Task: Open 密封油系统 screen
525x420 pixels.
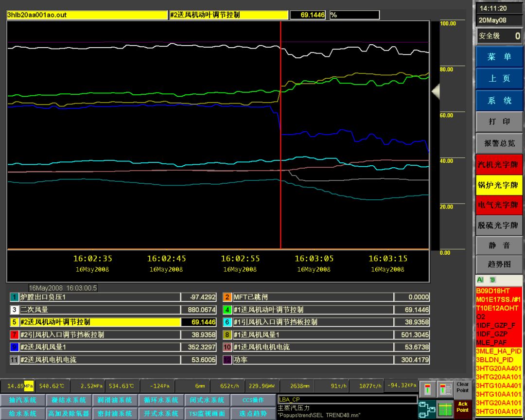Action: (115, 414)
